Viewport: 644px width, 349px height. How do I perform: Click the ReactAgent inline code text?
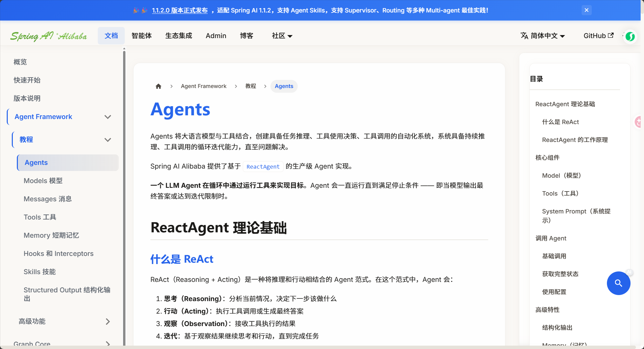[x=263, y=167]
